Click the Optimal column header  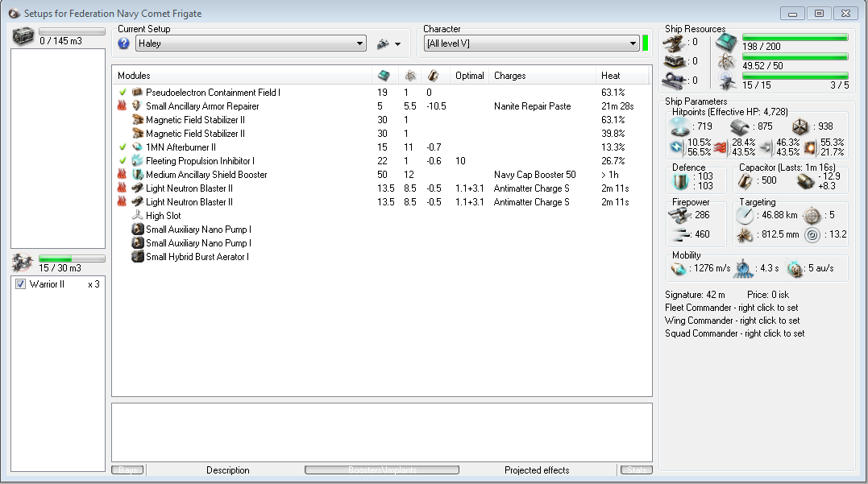point(469,75)
